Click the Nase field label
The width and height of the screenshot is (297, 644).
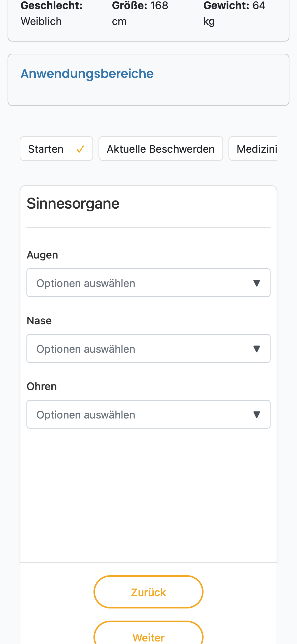pos(39,321)
